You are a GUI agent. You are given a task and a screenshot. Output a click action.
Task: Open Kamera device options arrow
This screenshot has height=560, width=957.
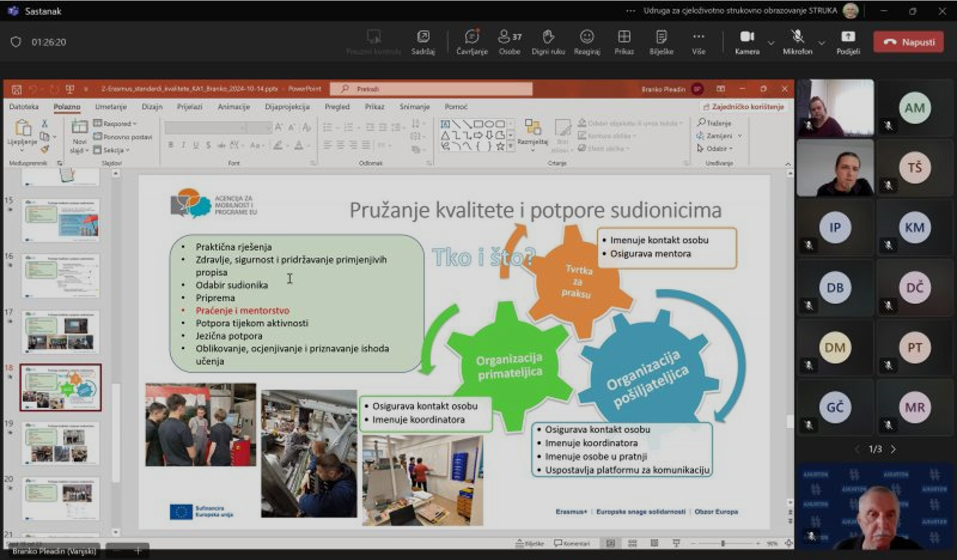771,43
